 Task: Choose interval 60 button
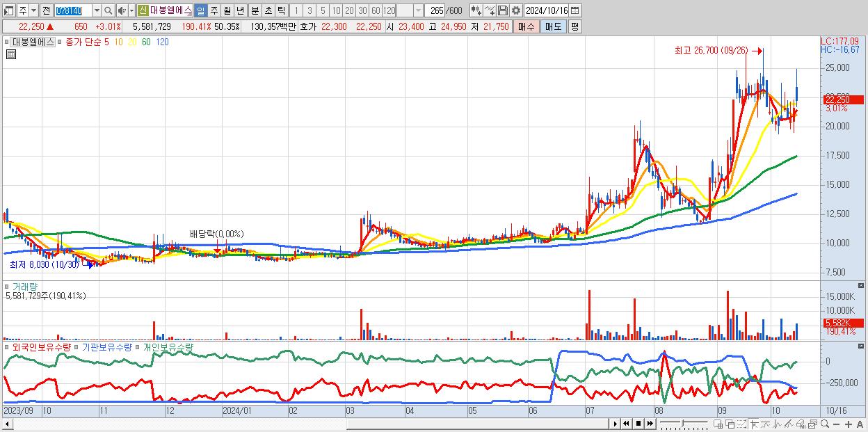coord(376,10)
